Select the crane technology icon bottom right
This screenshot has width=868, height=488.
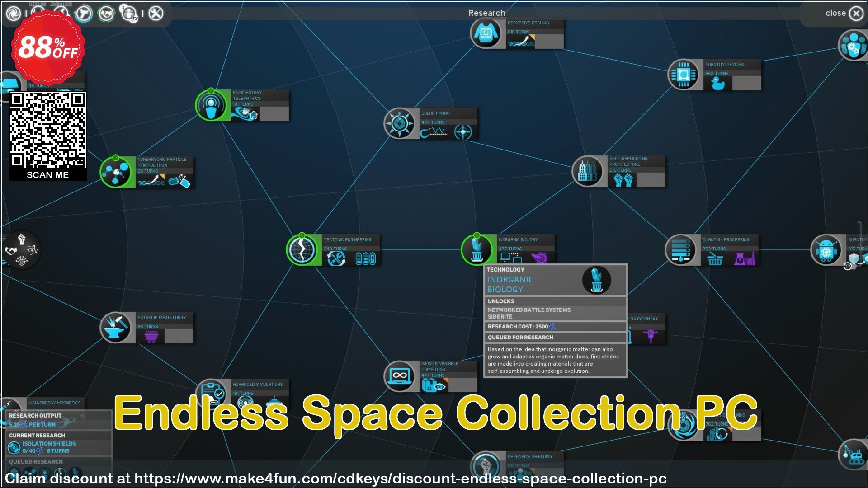(854, 455)
